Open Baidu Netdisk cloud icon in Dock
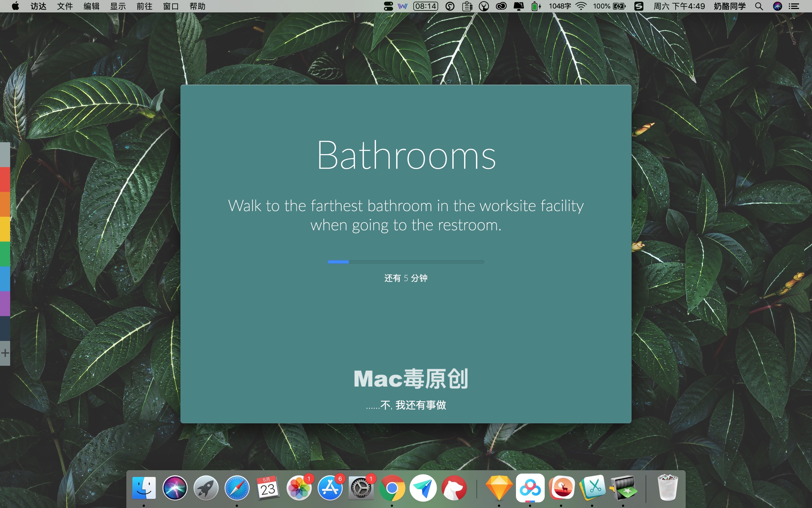 click(530, 488)
